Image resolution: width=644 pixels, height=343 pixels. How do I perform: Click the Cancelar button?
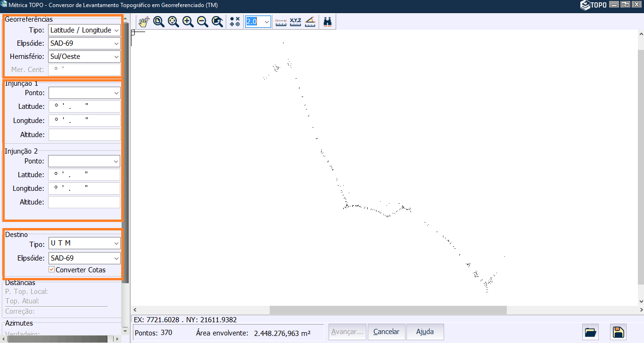click(x=386, y=332)
